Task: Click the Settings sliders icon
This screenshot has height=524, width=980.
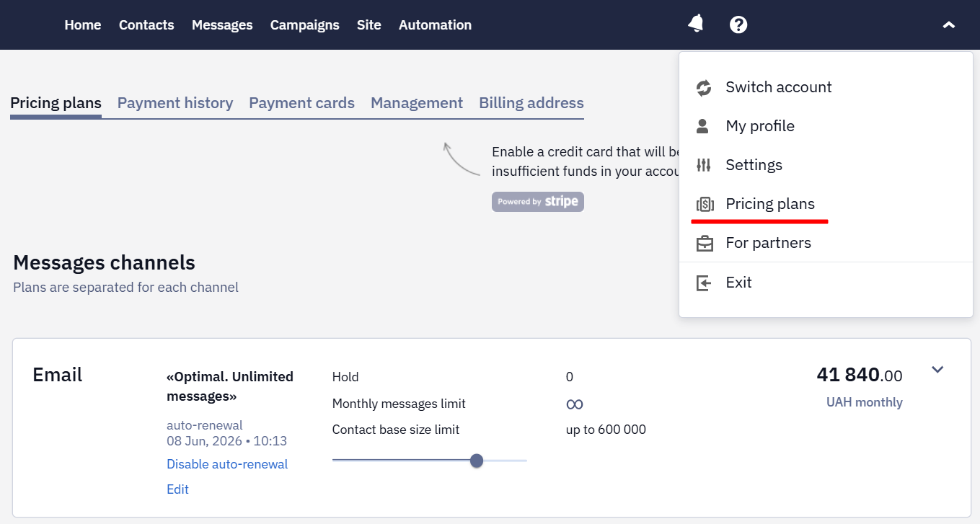Action: [704, 165]
